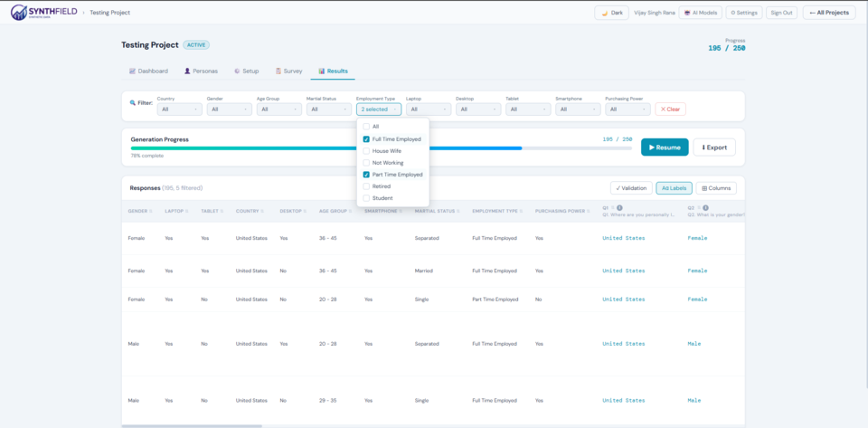The width and height of the screenshot is (868, 428).
Task: Check the Retired checkbox
Action: tap(366, 186)
